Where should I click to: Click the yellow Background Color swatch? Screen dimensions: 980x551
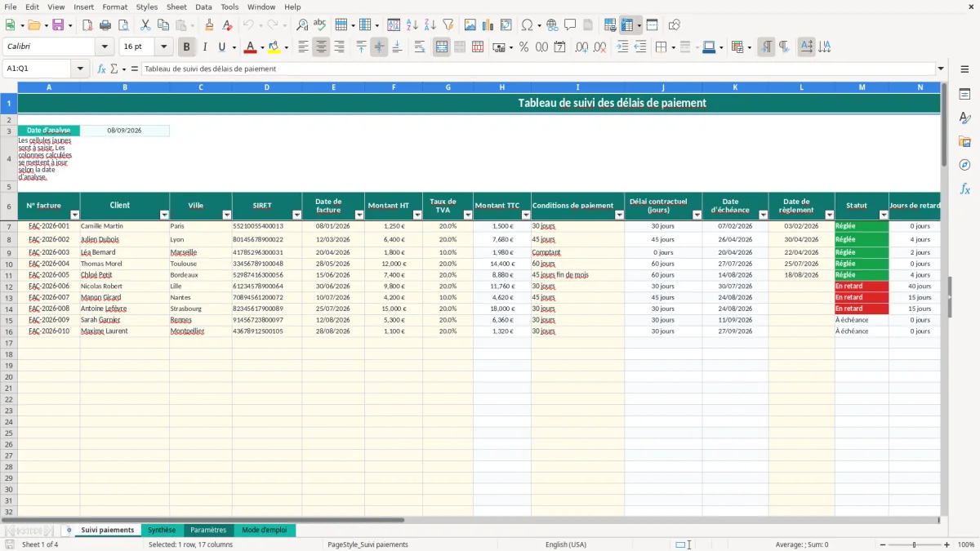[274, 47]
